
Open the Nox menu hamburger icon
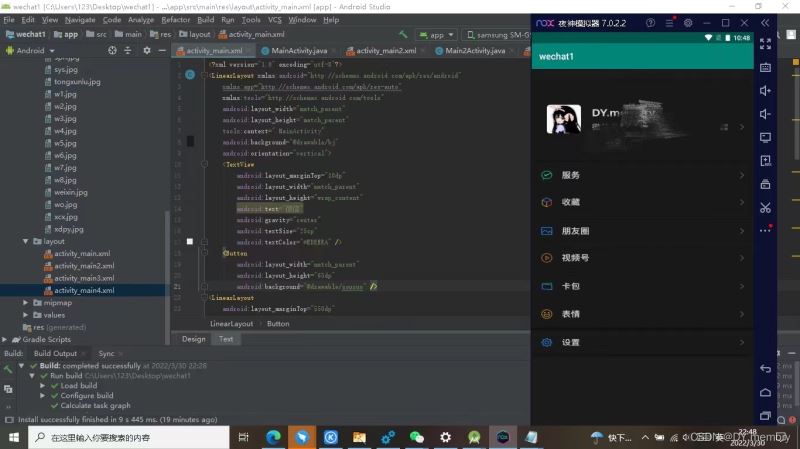[x=669, y=23]
